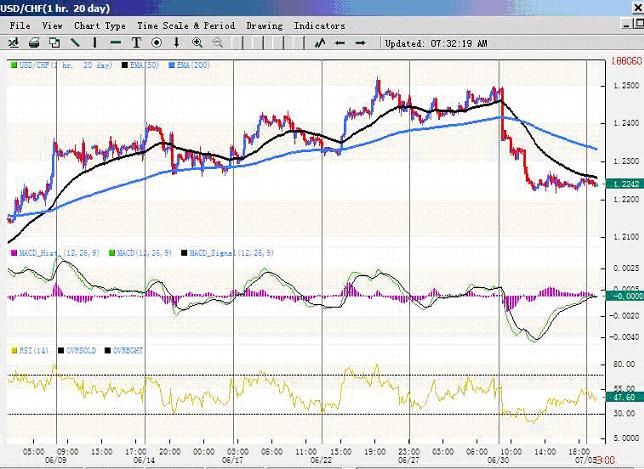
Task: Select the horizontal line drawing tool
Action: click(116, 43)
